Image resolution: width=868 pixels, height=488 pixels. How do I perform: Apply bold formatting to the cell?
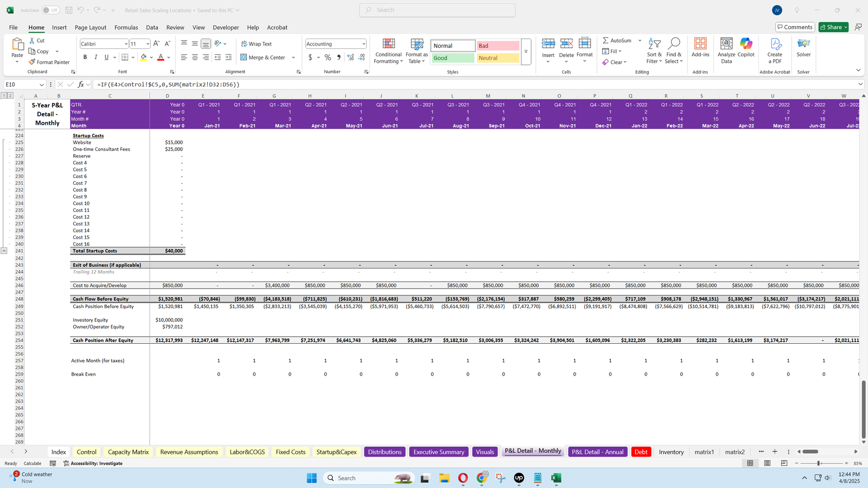pyautogui.click(x=85, y=57)
